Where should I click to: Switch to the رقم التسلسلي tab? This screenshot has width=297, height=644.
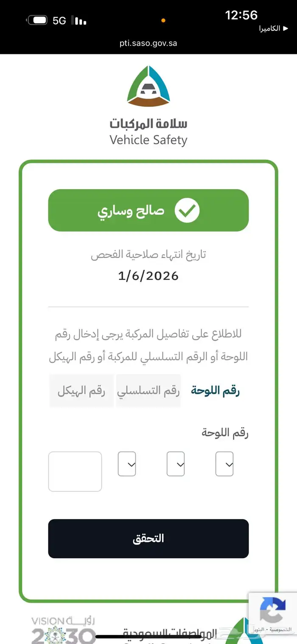pos(148,391)
